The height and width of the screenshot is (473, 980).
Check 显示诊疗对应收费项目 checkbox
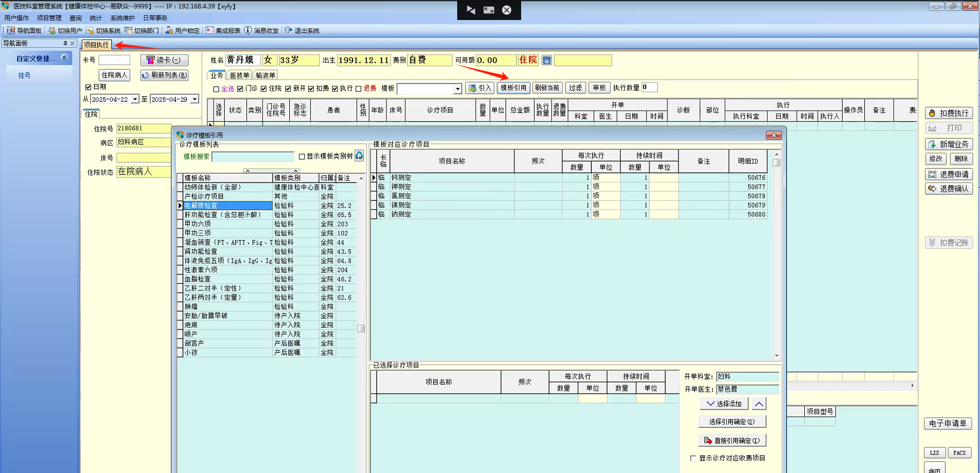click(693, 458)
